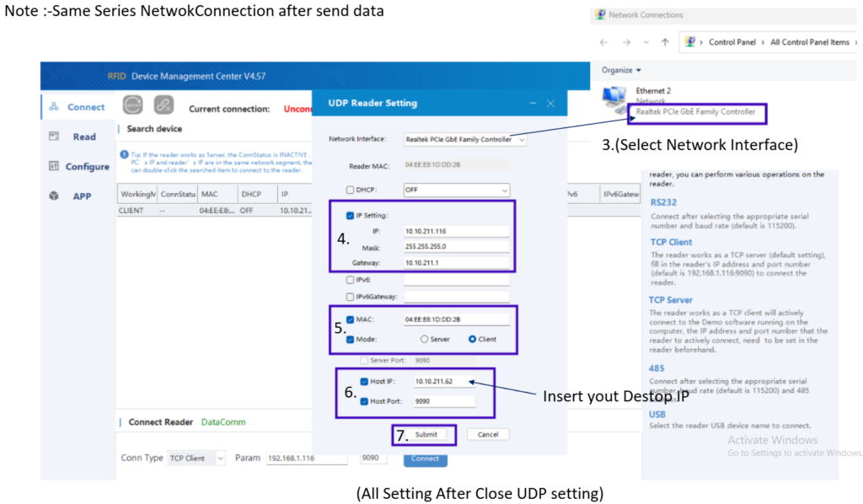The width and height of the screenshot is (863, 504).
Task: Enable the IPv6 checkbox
Action: (x=350, y=280)
